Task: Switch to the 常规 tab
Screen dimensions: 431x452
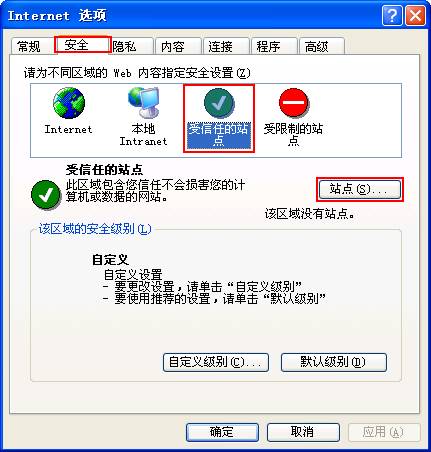Action: pyautogui.click(x=31, y=46)
